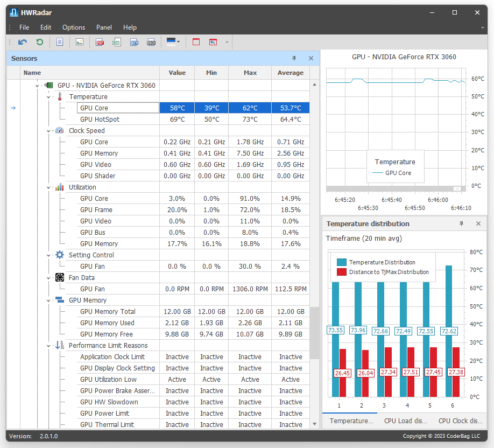Click the reset window layout icon

(213, 42)
